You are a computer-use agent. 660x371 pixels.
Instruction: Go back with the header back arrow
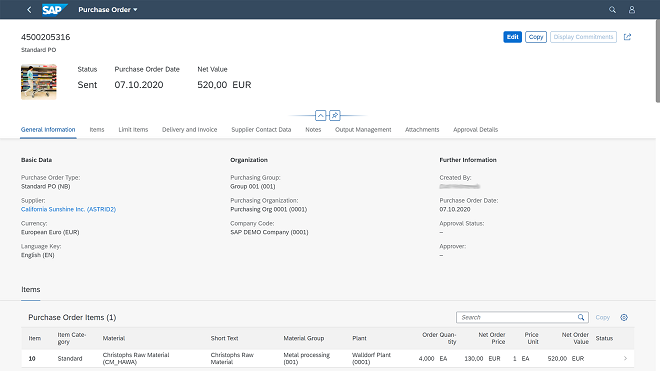pos(29,9)
